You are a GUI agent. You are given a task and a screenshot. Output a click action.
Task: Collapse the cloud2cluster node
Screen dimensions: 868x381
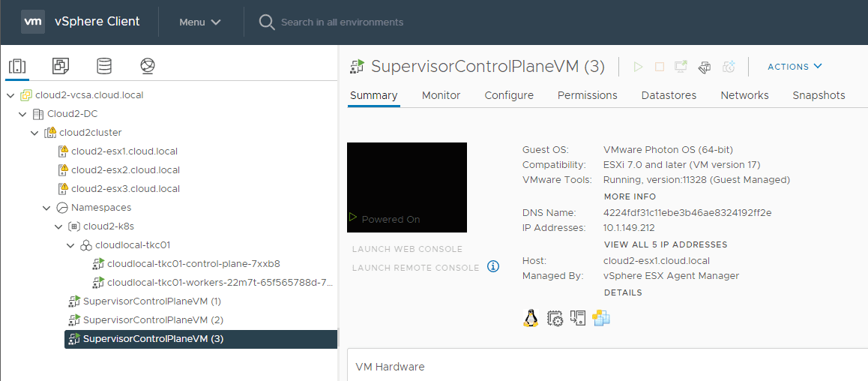34,133
